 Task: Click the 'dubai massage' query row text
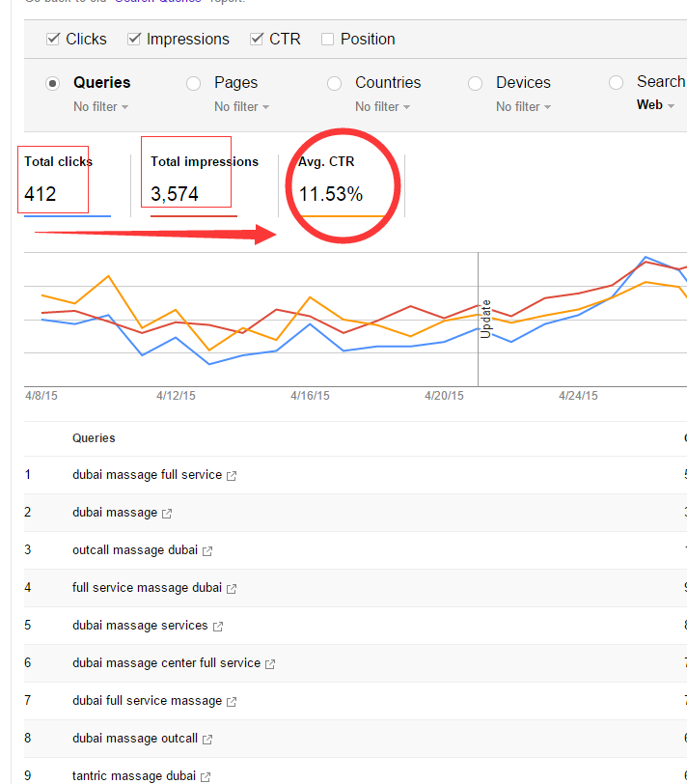[115, 513]
